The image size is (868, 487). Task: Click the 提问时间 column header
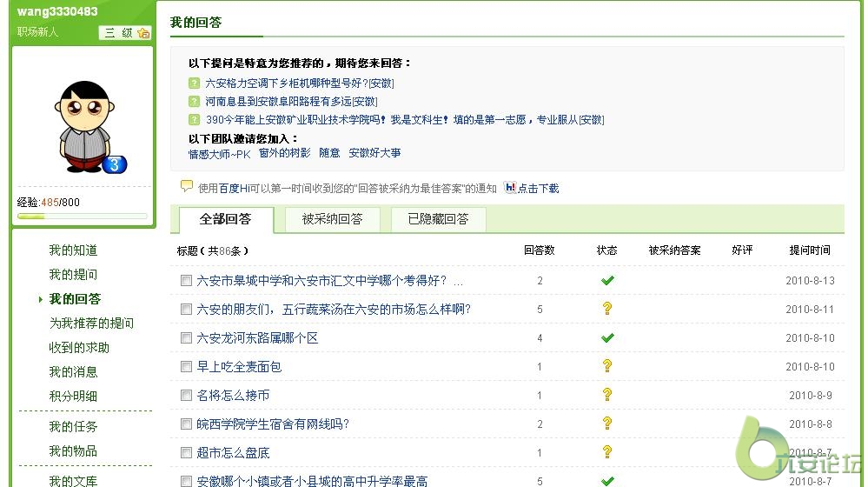810,250
